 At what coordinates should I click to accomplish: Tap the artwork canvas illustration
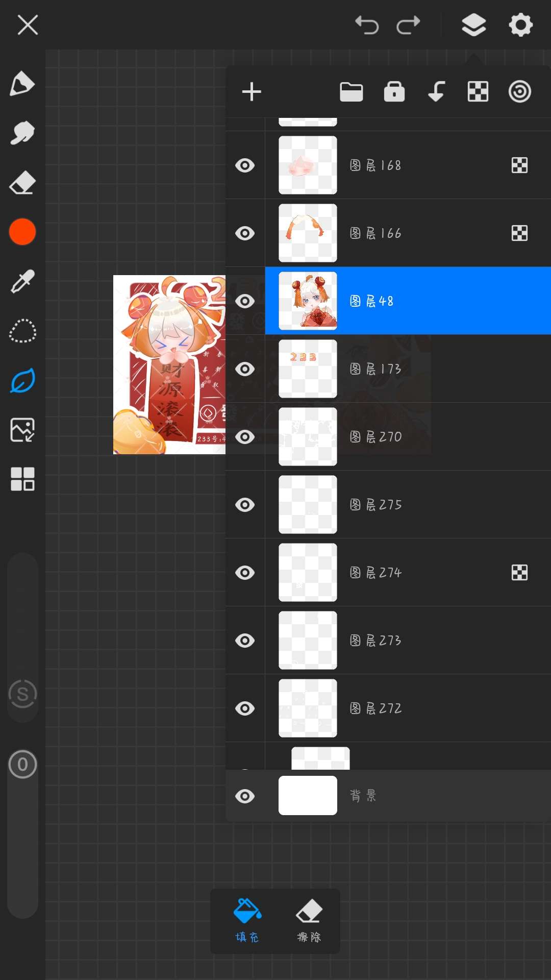(169, 364)
